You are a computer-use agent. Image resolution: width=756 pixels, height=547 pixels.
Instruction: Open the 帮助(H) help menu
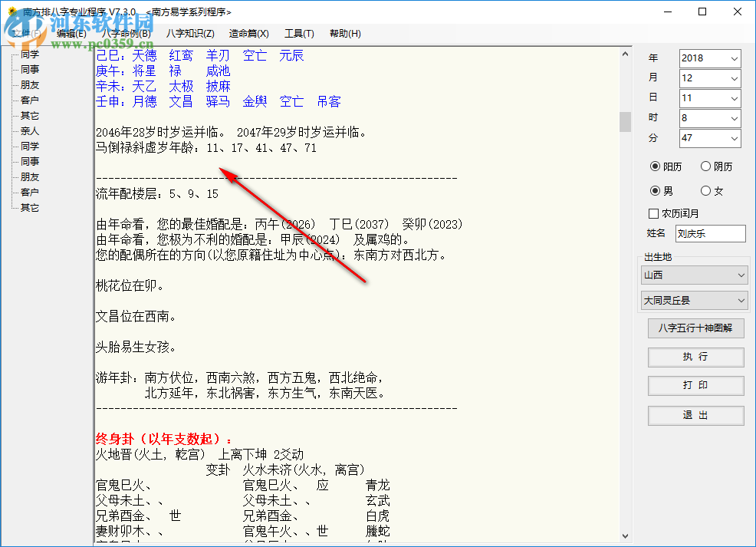344,33
